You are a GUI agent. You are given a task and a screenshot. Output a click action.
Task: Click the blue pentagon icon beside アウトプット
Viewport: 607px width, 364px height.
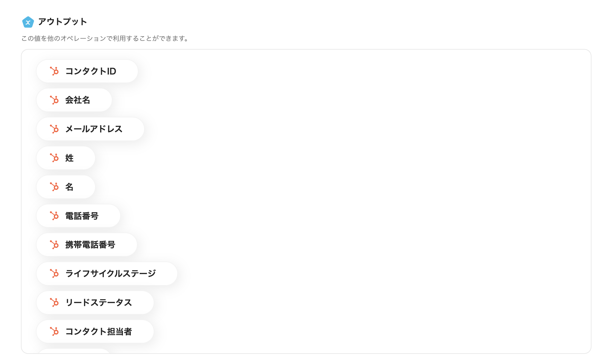coord(28,22)
